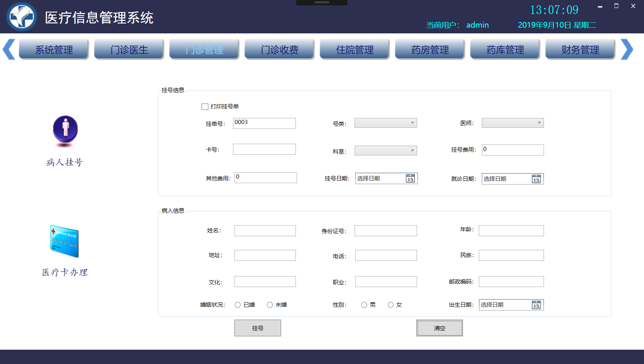The width and height of the screenshot is (644, 364).
Task: Click the 挂号 submit button
Action: 258,328
